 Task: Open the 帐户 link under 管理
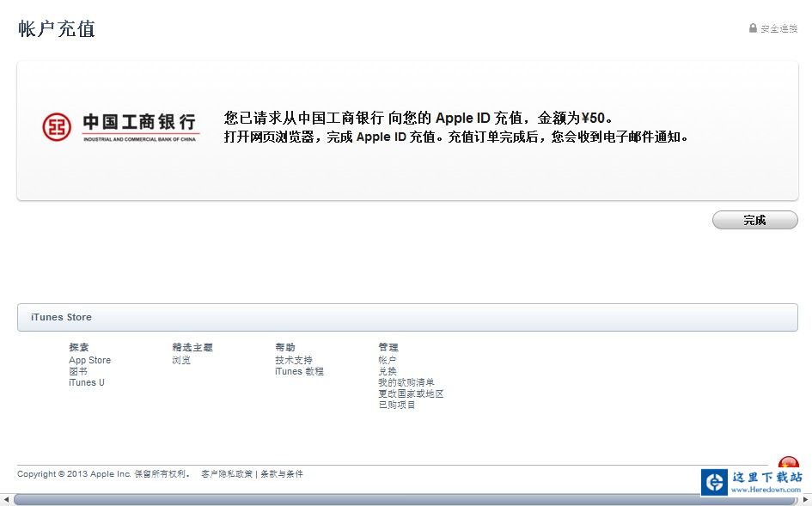tap(388, 360)
